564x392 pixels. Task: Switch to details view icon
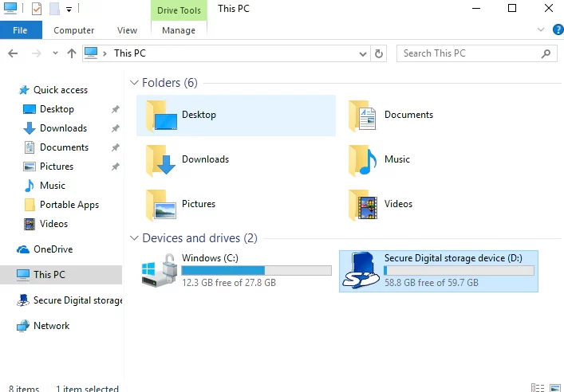coord(538,388)
